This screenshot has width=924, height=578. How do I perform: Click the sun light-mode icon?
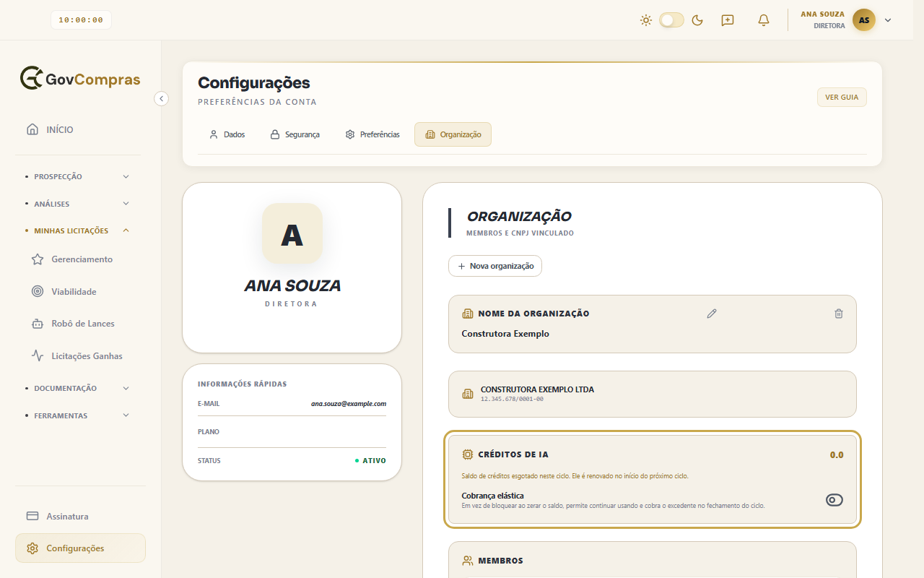646,20
